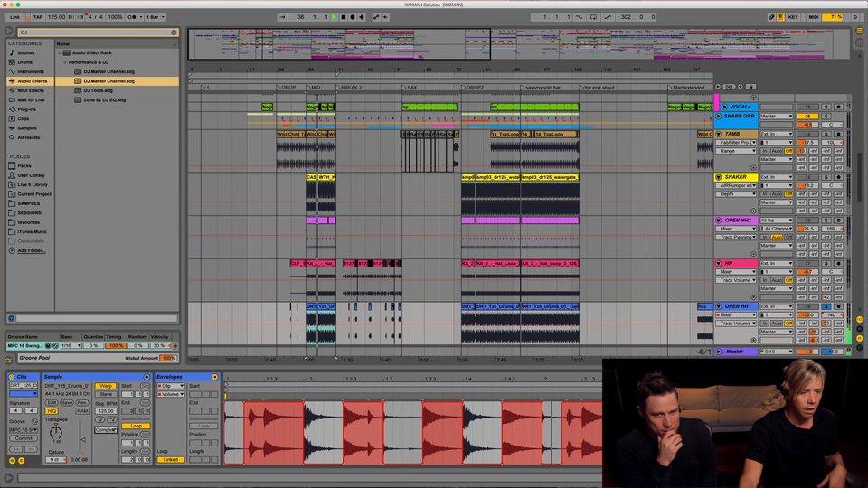Toggle the Groove Pool wave icon
This screenshot has height=488, width=868.
(x=8, y=361)
